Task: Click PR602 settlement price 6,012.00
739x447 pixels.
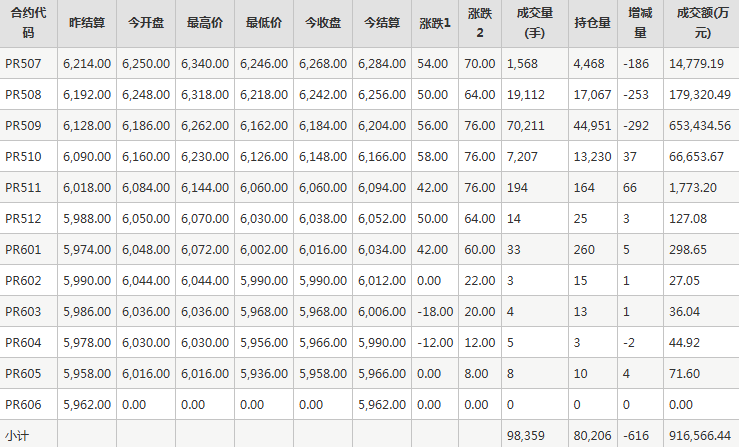Action: [x=382, y=281]
